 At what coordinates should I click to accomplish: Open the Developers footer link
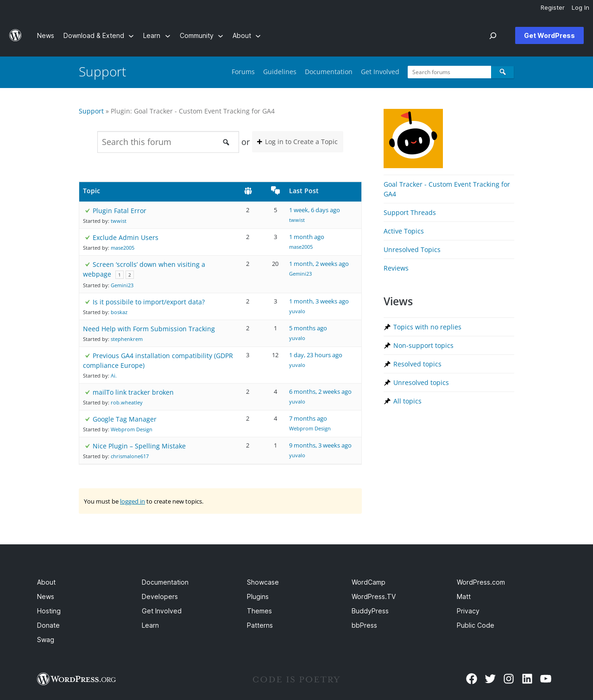coord(160,597)
